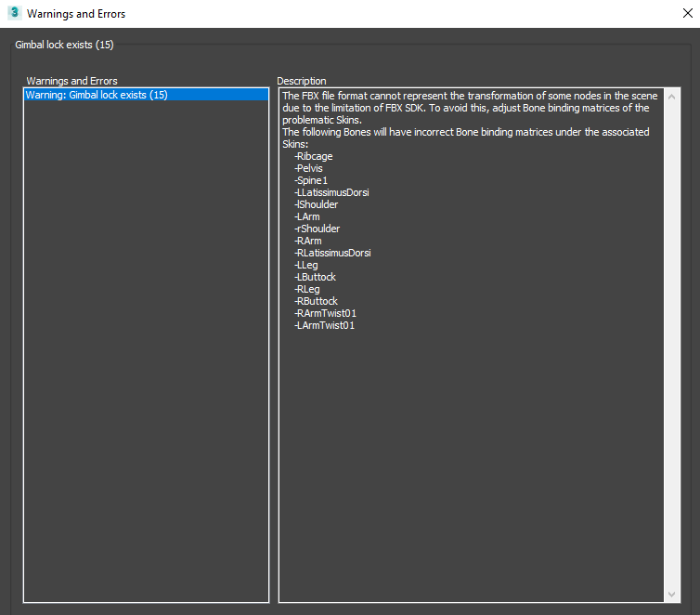Click the -LButtock bone entry
The image size is (700, 615).
315,277
